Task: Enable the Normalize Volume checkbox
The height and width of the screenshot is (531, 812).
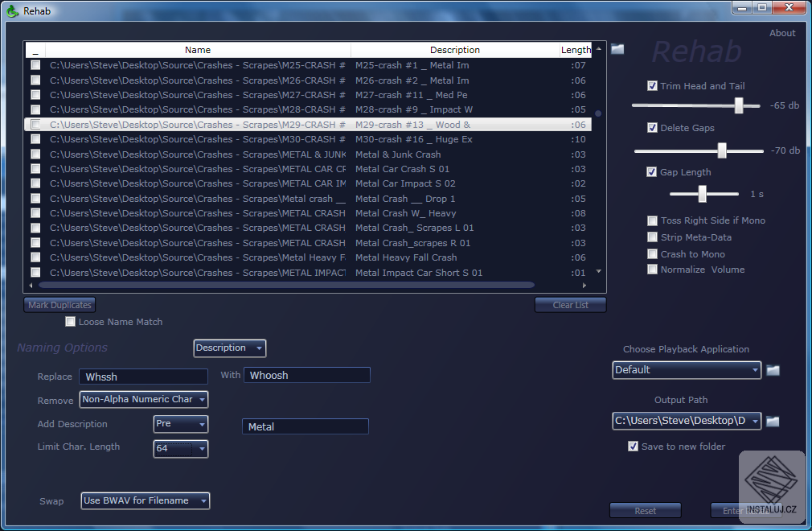Action: pos(653,270)
